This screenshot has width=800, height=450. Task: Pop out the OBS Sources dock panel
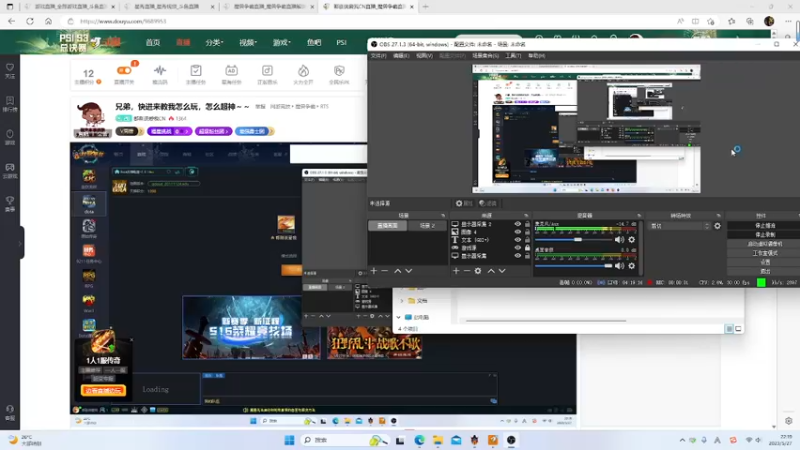[526, 215]
